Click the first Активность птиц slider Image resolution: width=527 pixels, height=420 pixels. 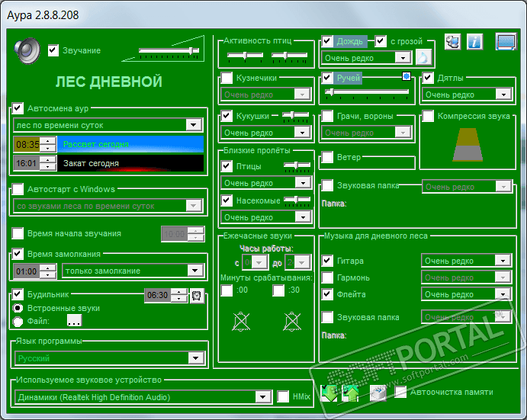tap(245, 56)
